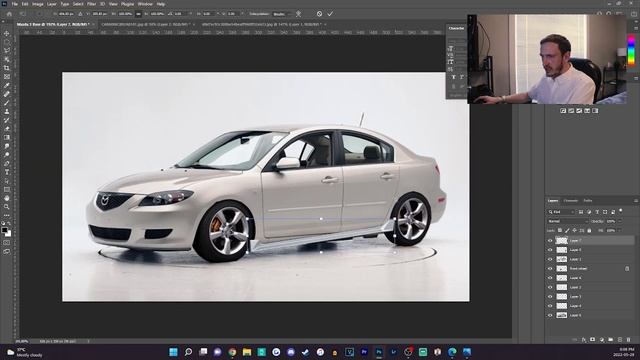Create a new layer

click(x=620, y=340)
